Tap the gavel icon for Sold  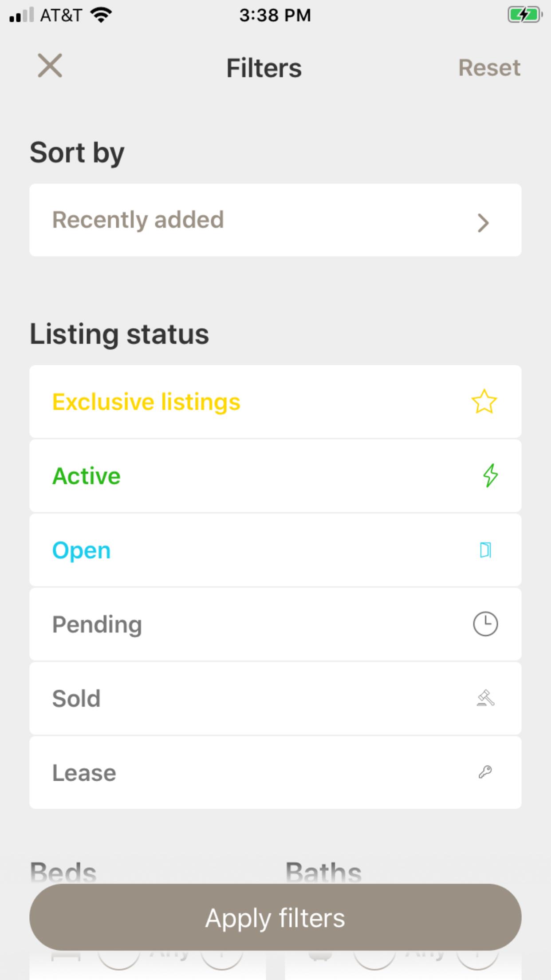[485, 698]
